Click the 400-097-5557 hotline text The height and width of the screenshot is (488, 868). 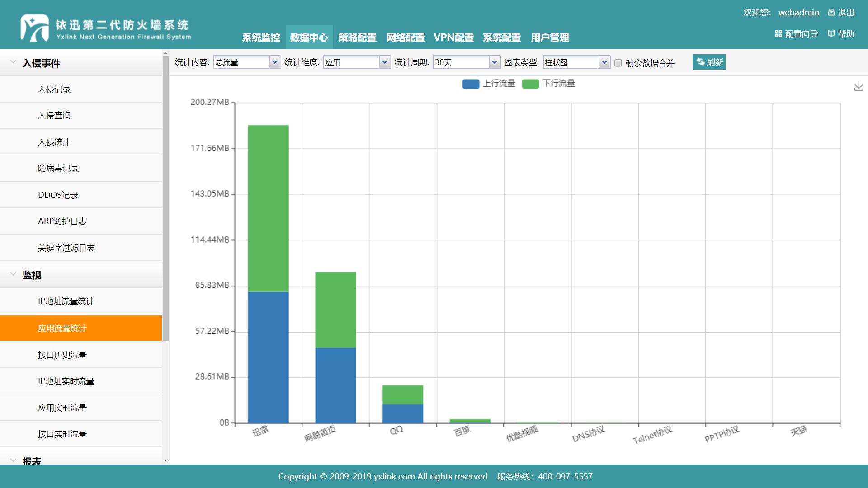[565, 476]
